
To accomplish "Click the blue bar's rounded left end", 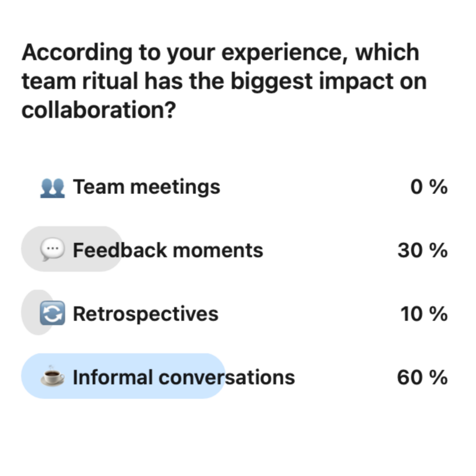I will click(30, 376).
